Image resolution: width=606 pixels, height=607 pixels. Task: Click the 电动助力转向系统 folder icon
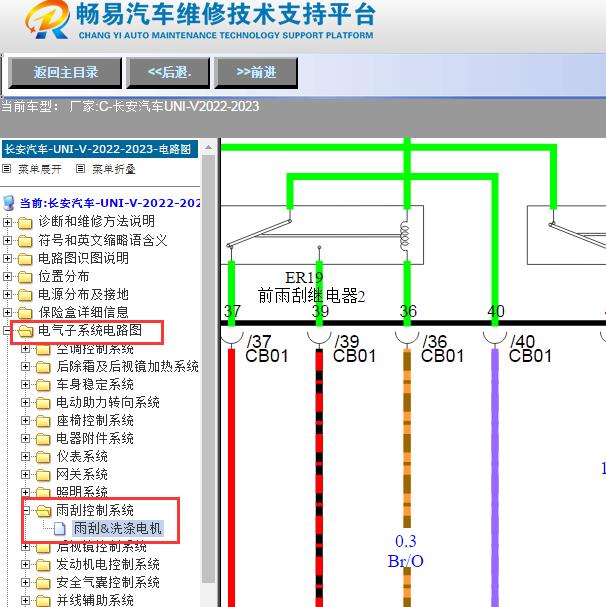(43, 403)
